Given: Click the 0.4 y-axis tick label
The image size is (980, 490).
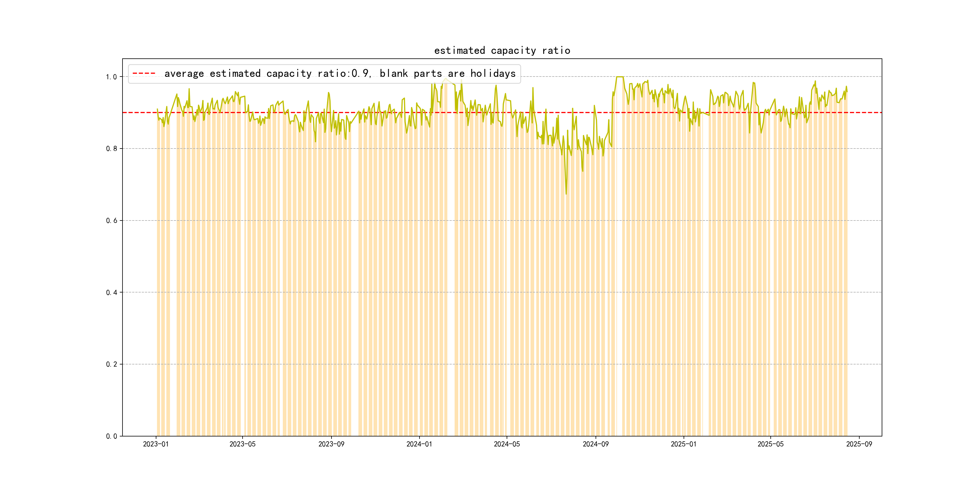Looking at the screenshot, I should (111, 292).
